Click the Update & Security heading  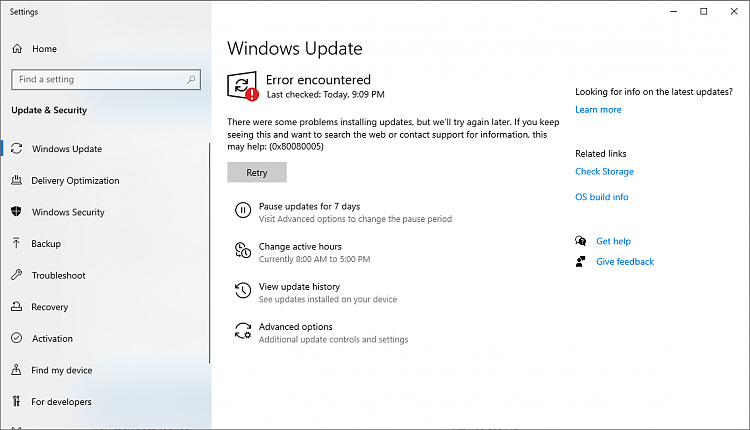tap(49, 110)
